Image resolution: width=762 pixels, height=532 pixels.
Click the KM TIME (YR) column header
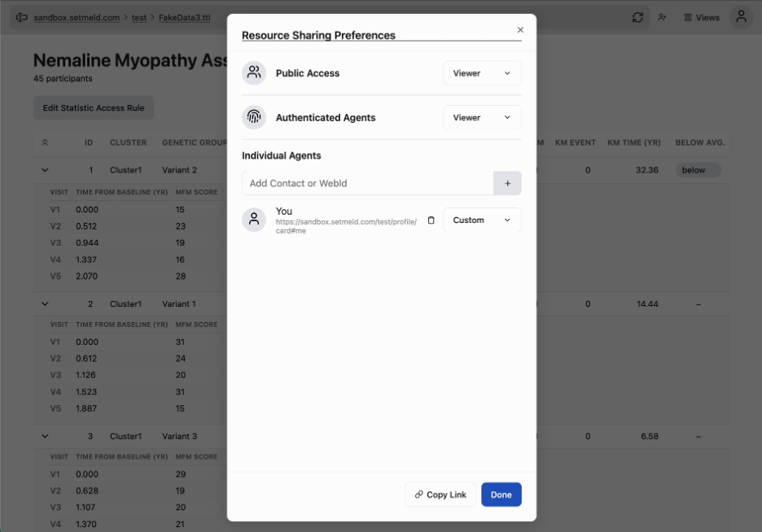click(633, 142)
